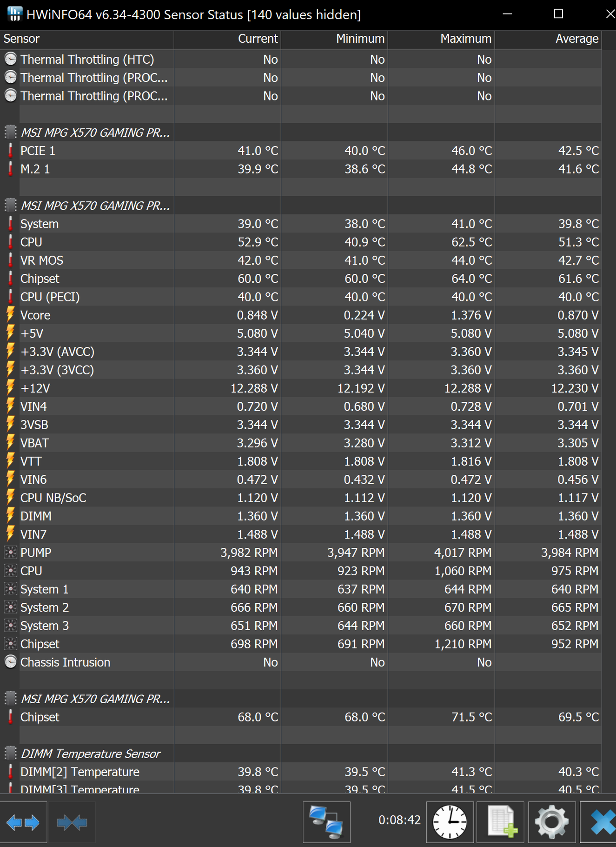Click the elapsed time 0:08:42 display
The height and width of the screenshot is (847, 616).
click(399, 820)
